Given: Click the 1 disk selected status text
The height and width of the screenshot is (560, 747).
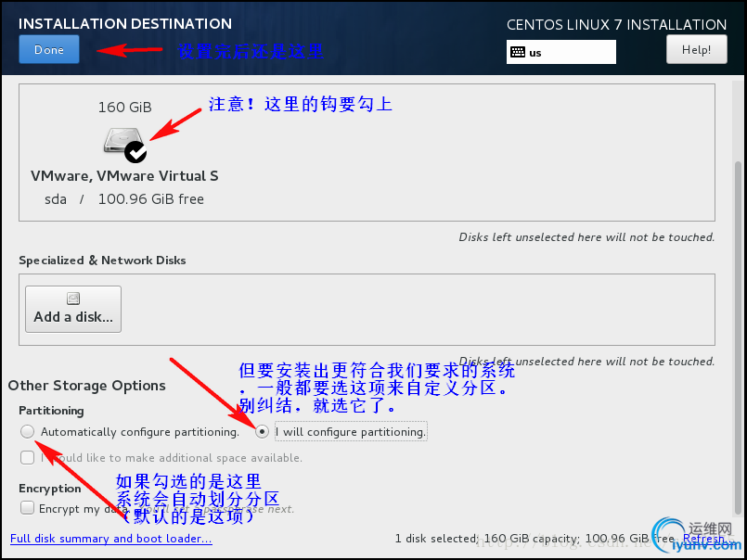Looking at the screenshot, I should 436,539.
